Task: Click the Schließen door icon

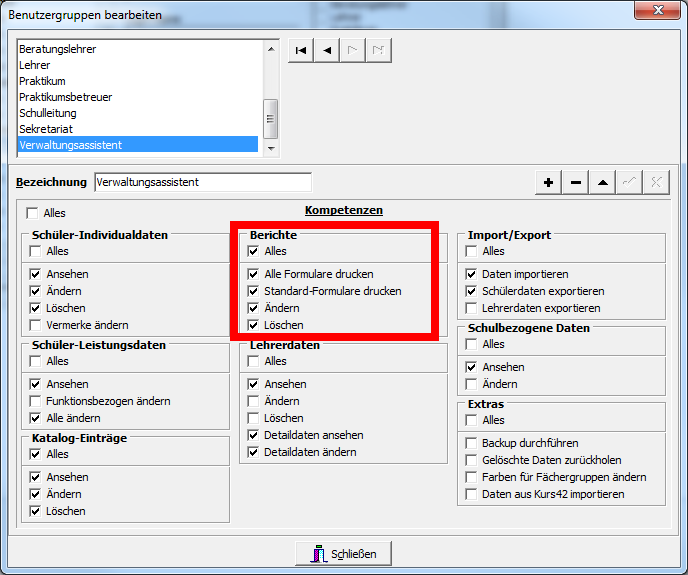Action: pos(319,554)
